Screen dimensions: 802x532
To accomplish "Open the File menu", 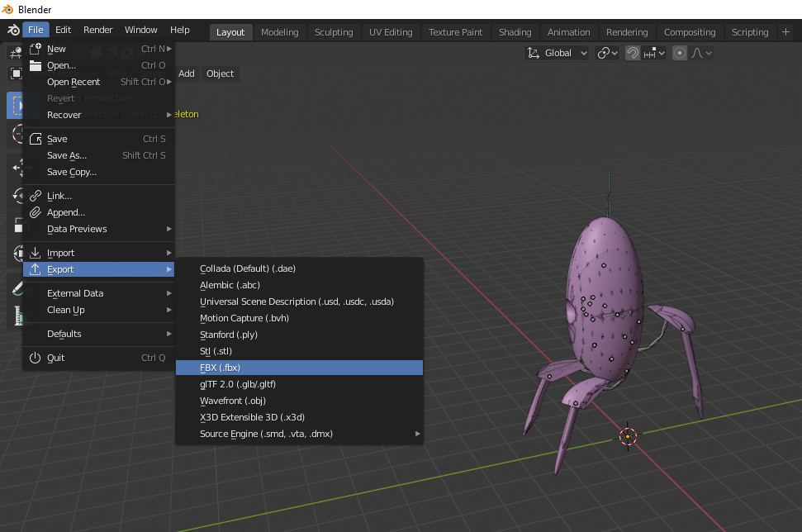I will click(x=36, y=30).
